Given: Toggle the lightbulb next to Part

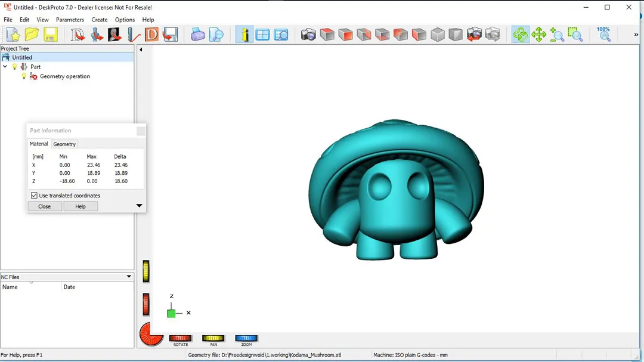Looking at the screenshot, I should coord(15,67).
